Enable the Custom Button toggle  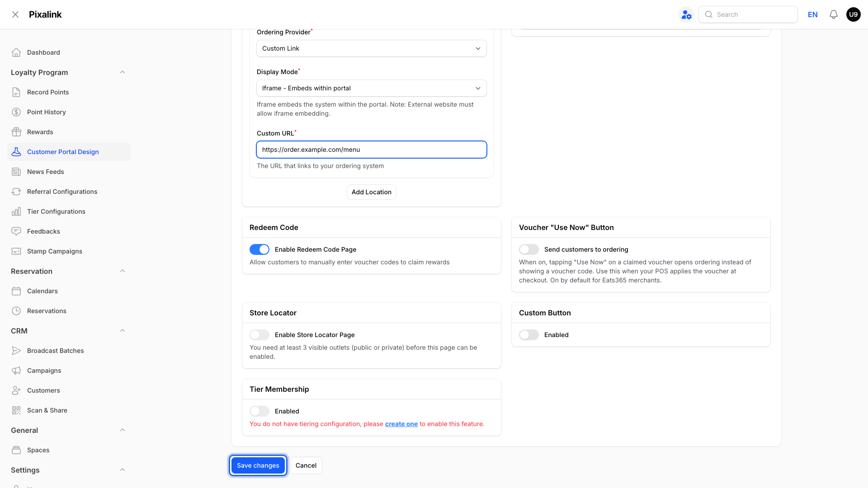[x=529, y=335]
